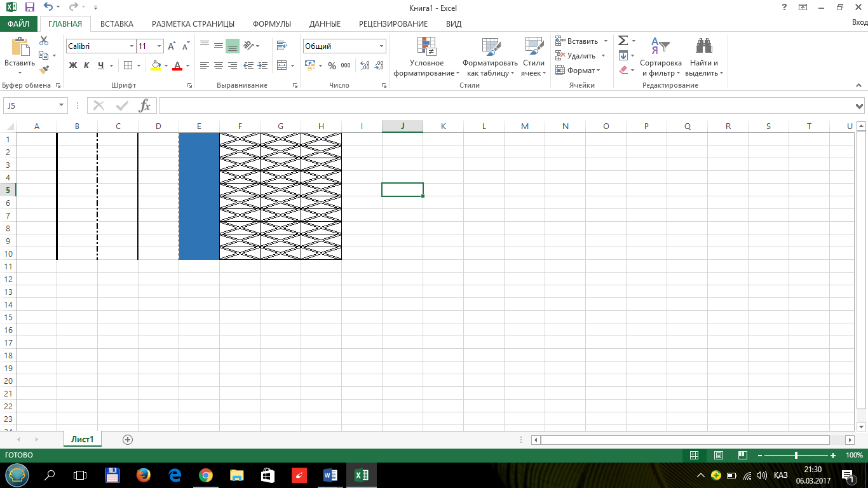Open the Insert Function fx dialog
The width and height of the screenshot is (868, 488).
pyautogui.click(x=145, y=105)
